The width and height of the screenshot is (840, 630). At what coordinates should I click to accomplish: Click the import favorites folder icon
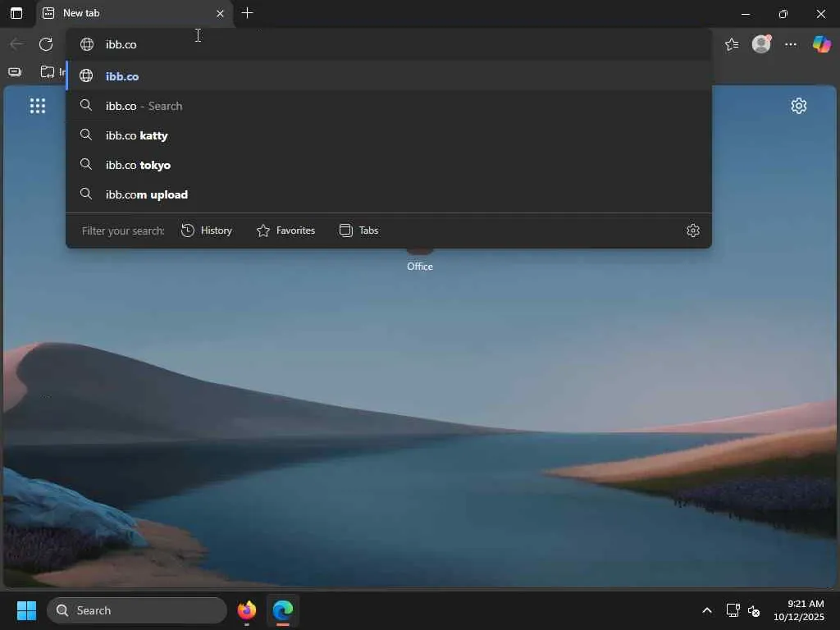point(48,71)
